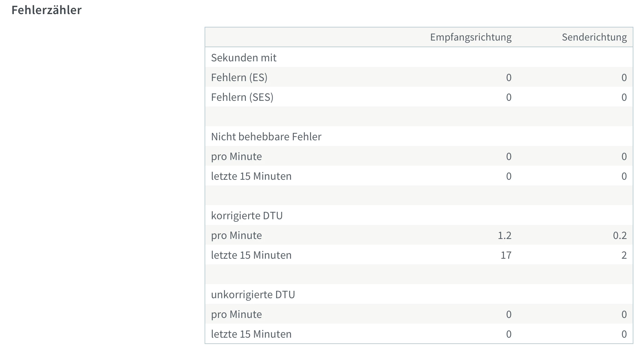Click "letzte 15 Minuten" under korrigierte DTU

(251, 255)
